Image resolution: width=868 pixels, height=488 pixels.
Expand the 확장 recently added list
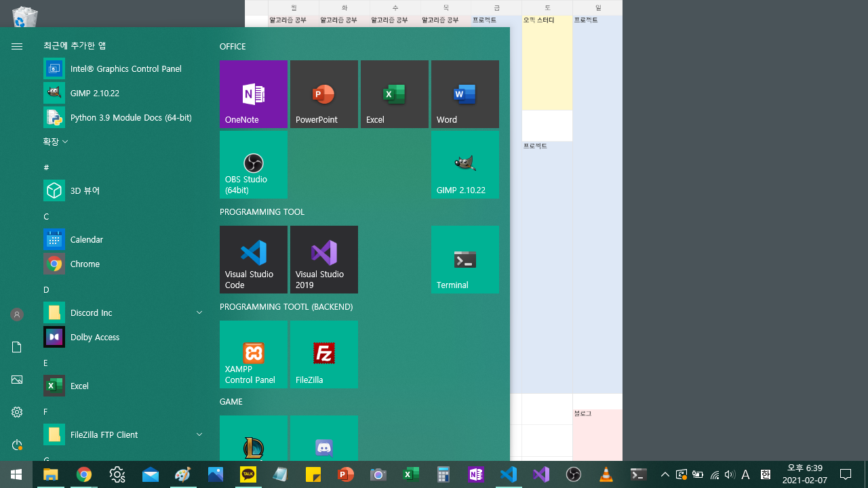click(56, 142)
